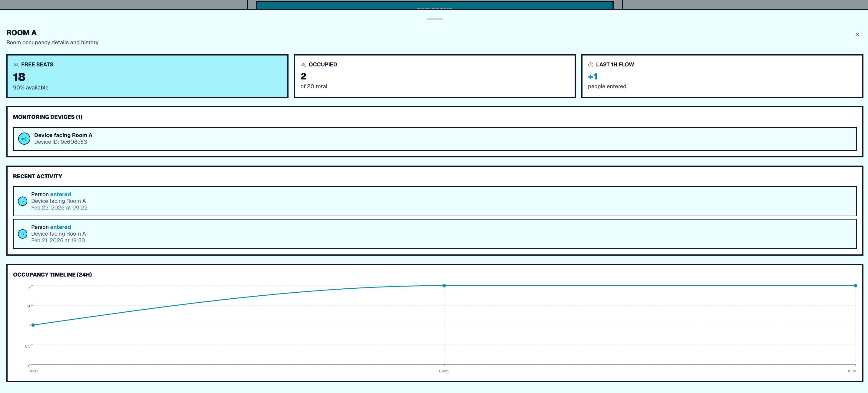Close the Room A details panel

pos(857,35)
